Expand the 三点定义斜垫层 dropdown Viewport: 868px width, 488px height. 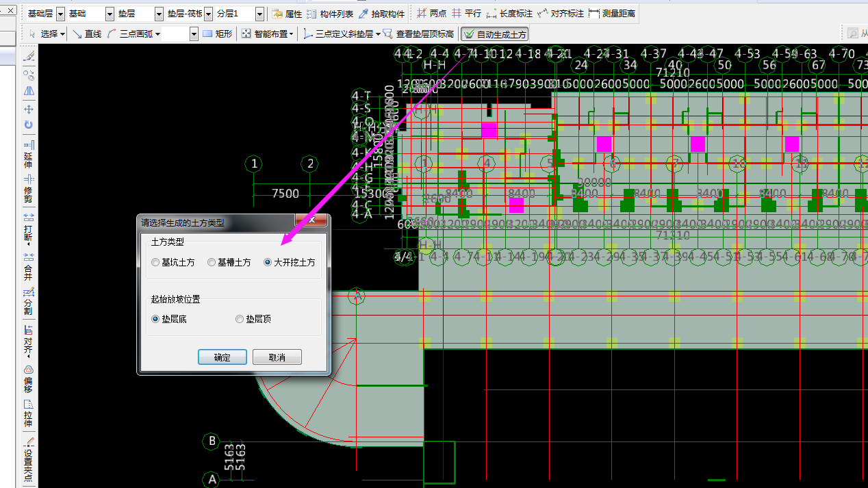click(378, 34)
